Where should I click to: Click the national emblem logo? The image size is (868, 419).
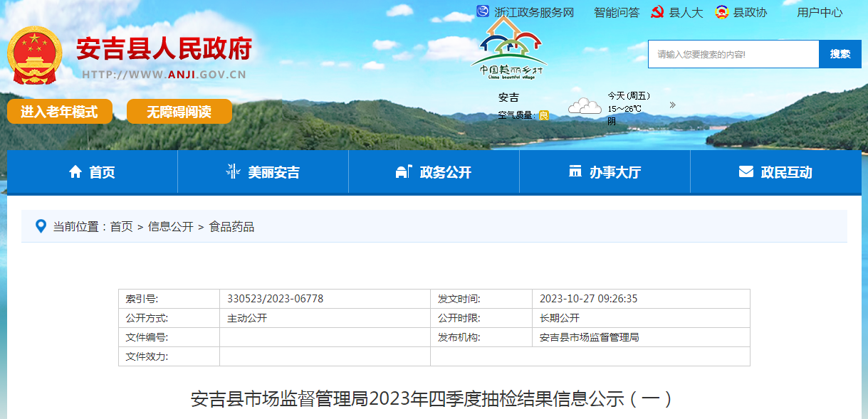pyautogui.click(x=35, y=56)
